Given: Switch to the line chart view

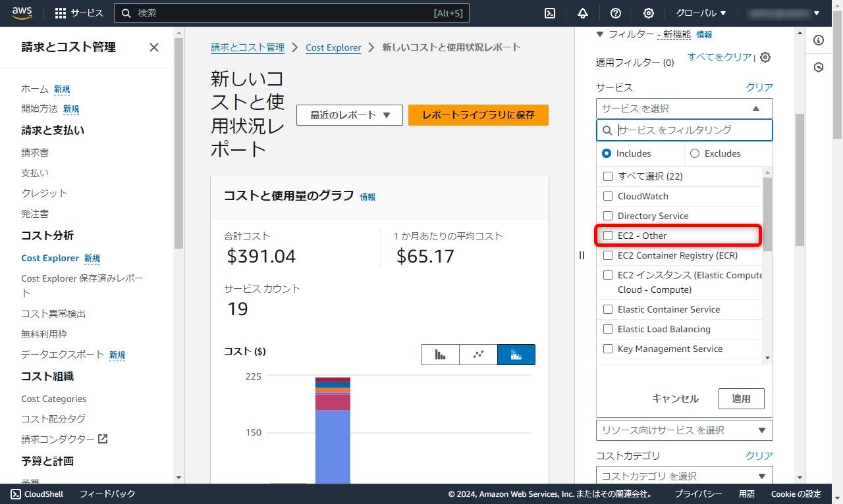Looking at the screenshot, I should pyautogui.click(x=477, y=354).
